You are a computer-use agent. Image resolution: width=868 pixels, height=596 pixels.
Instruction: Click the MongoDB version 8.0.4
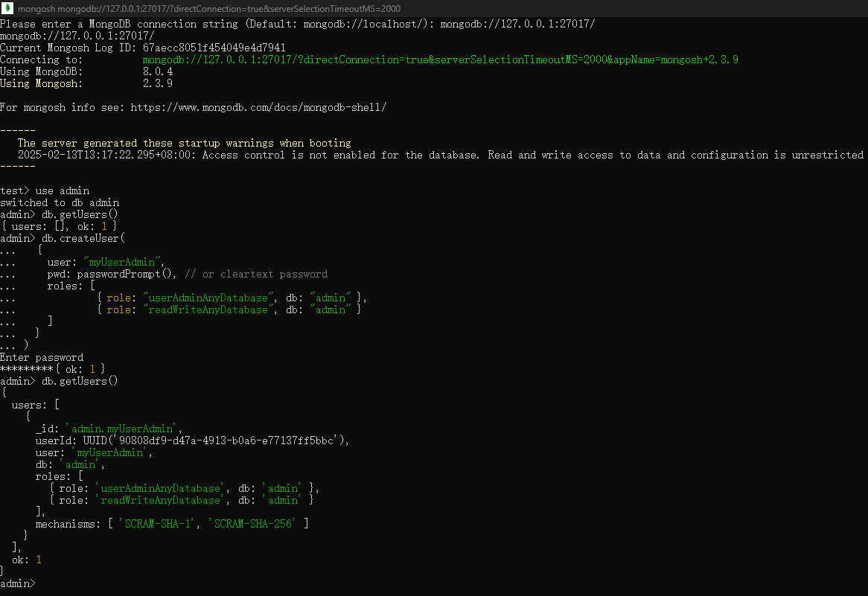[158, 71]
